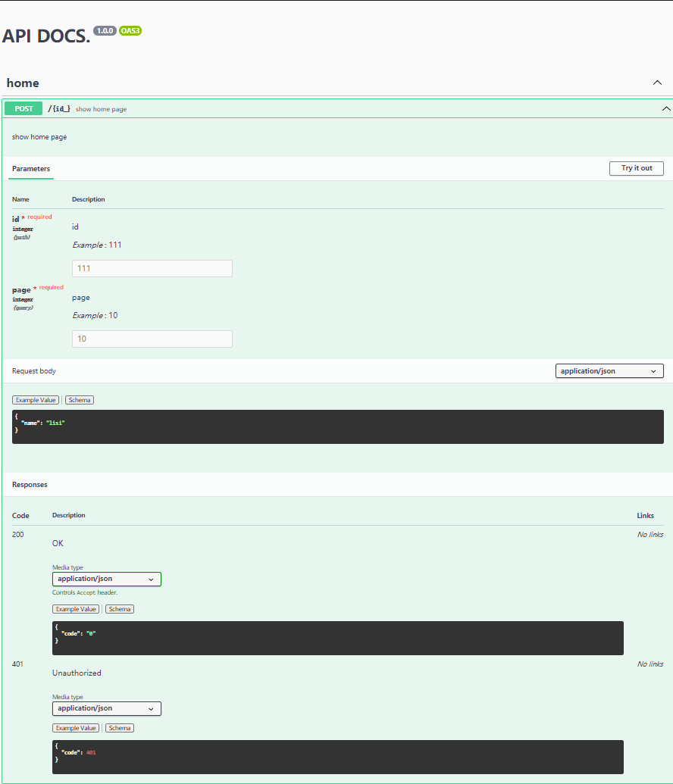
Task: Click the page example input containing 10
Action: (152, 339)
